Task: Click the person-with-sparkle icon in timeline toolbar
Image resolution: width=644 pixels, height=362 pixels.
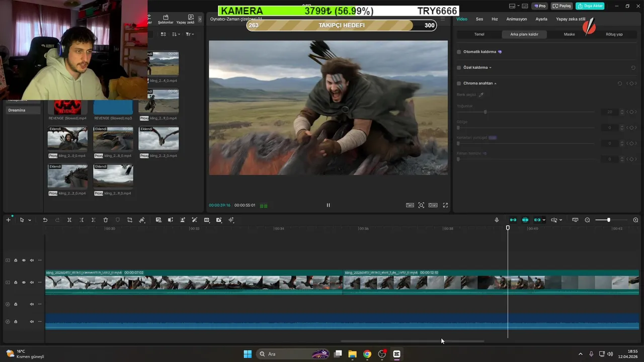Action: (183, 220)
